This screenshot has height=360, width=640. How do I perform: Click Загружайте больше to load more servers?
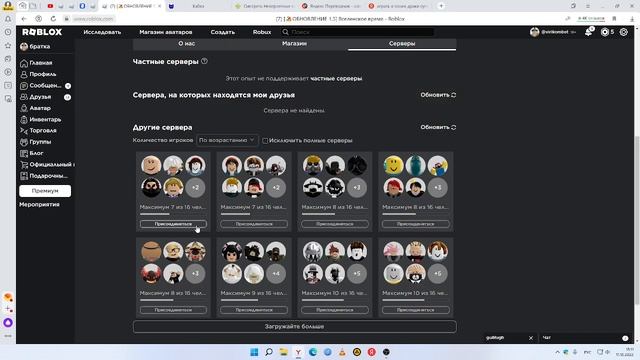click(294, 327)
